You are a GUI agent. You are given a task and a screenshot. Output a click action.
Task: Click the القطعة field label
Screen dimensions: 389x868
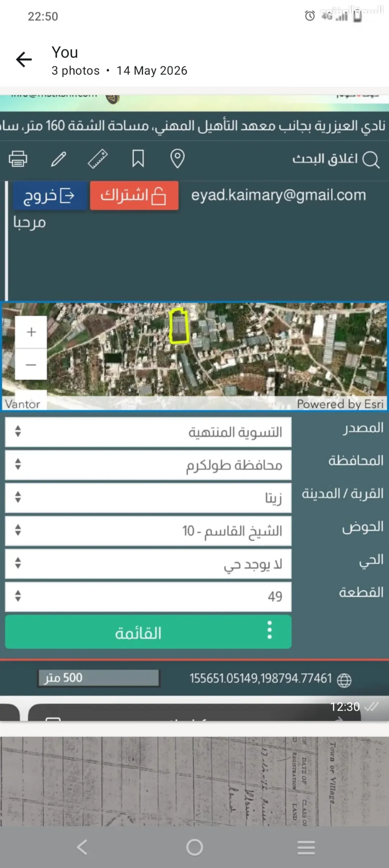tap(361, 592)
